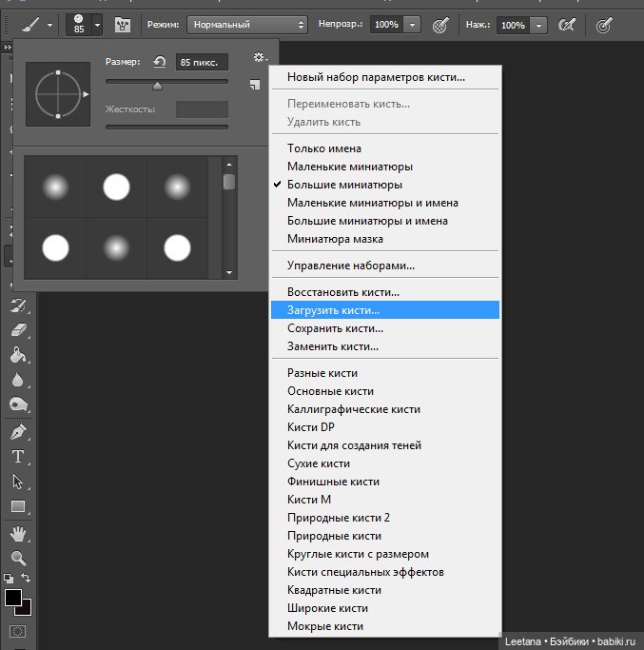Viewport: 644px width, 650px height.
Task: Select the Pen tool
Action: coord(18,431)
